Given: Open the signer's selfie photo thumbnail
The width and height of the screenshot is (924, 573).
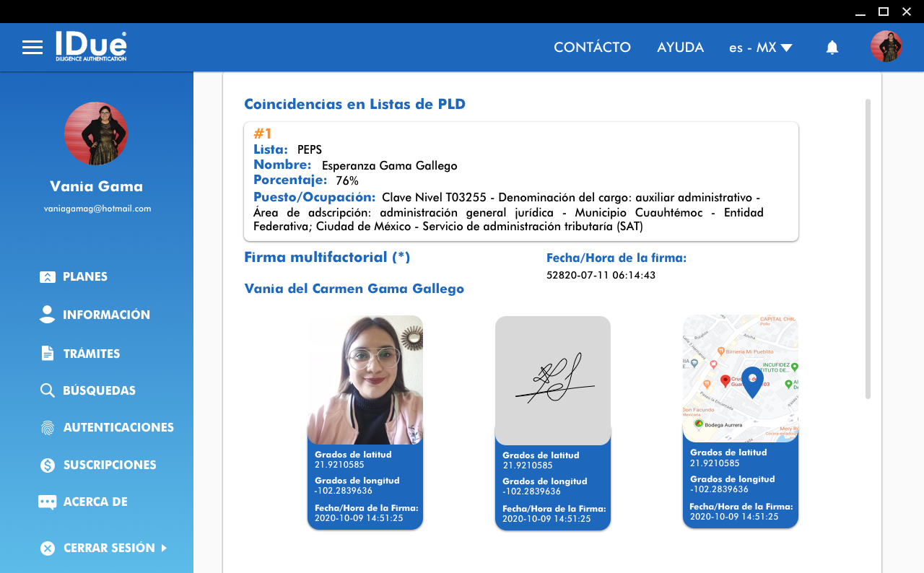Looking at the screenshot, I should (x=365, y=380).
